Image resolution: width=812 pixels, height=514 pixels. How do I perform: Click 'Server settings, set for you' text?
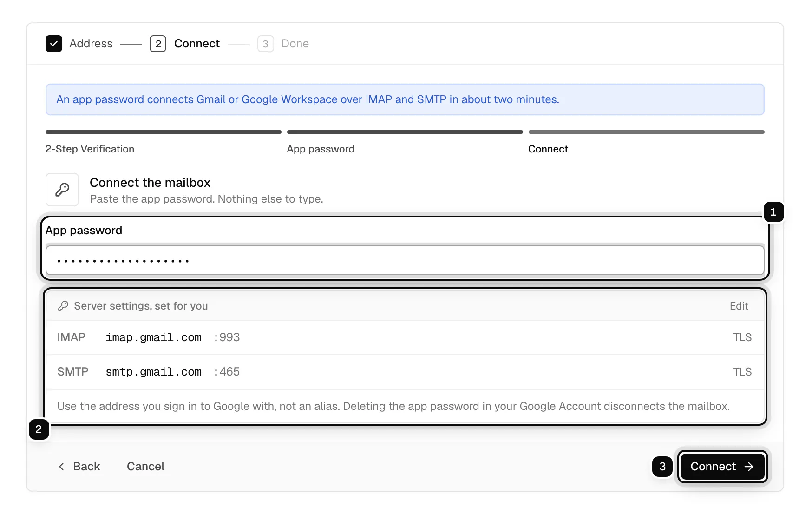tap(141, 306)
